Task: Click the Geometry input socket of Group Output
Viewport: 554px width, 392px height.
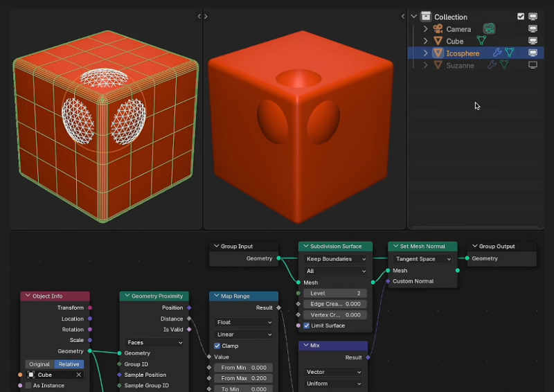Action: click(x=467, y=258)
